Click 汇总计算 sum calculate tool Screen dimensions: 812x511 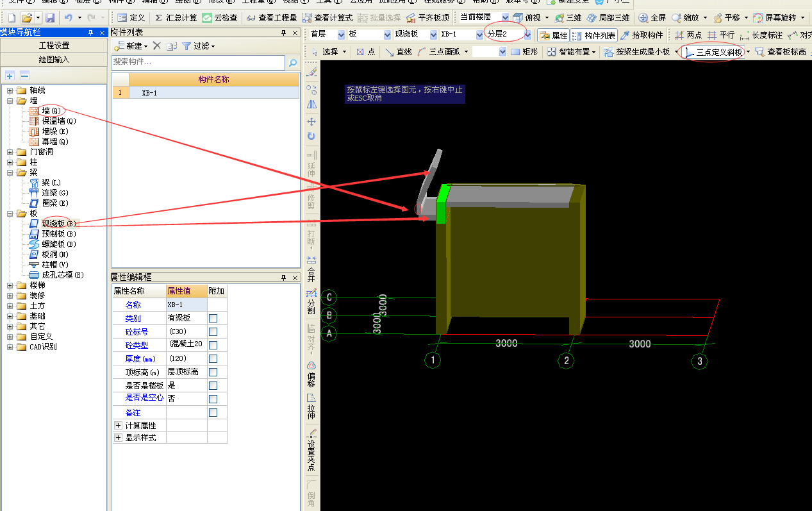tap(176, 18)
